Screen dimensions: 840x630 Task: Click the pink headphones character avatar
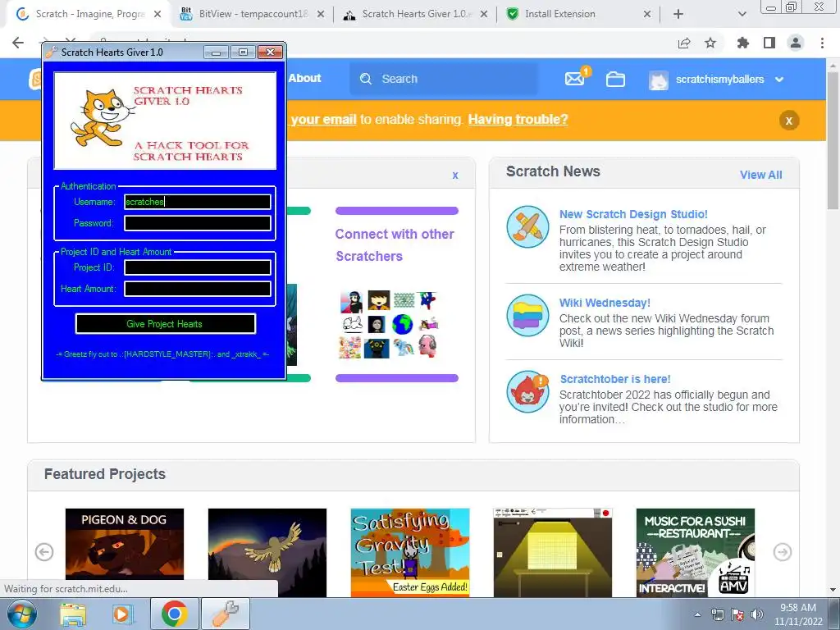pyautogui.click(x=427, y=347)
